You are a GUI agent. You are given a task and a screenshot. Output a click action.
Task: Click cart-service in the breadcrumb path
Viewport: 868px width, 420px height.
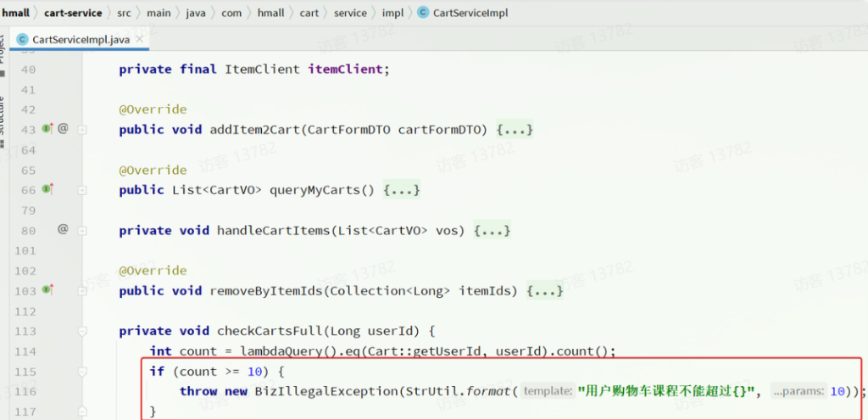click(x=74, y=13)
